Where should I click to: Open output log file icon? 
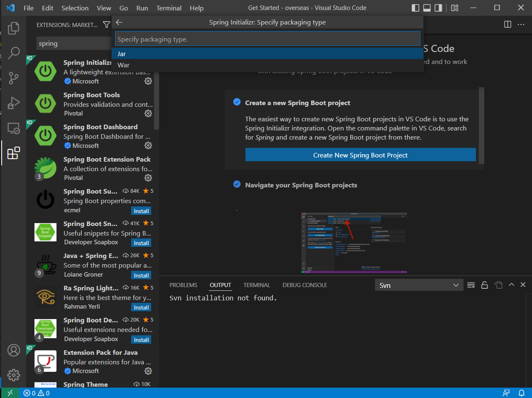pos(498,285)
